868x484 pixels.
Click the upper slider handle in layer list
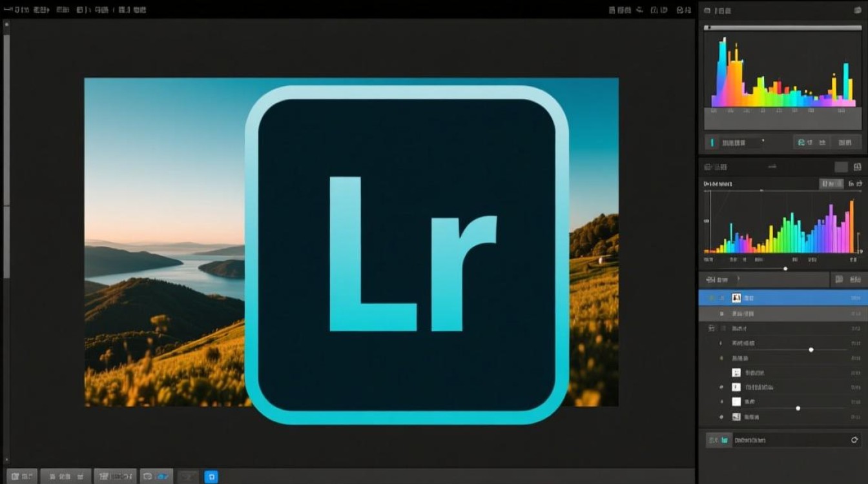[811, 349]
